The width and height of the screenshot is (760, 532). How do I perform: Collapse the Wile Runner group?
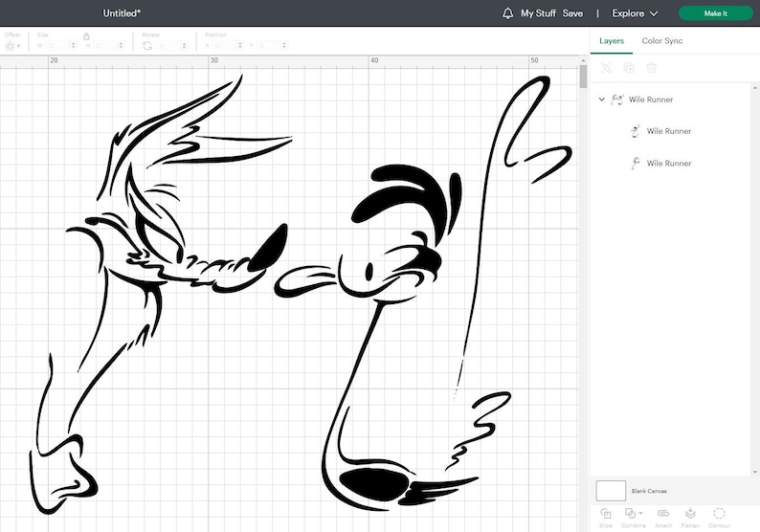pos(601,100)
